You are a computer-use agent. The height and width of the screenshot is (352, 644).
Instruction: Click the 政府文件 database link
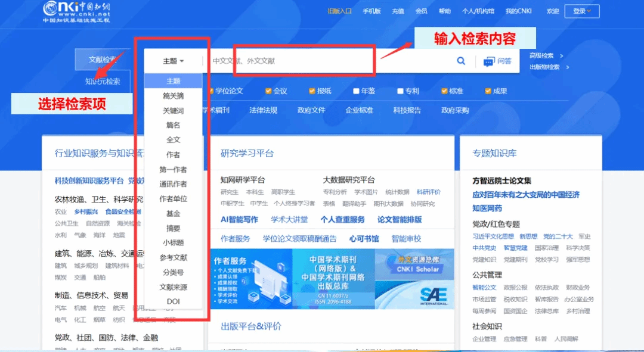pyautogui.click(x=311, y=110)
